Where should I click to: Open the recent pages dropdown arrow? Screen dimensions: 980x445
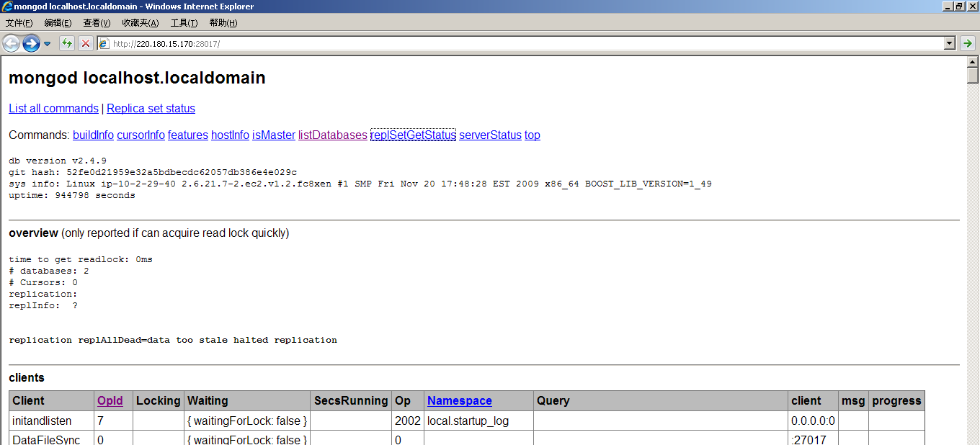tap(48, 44)
